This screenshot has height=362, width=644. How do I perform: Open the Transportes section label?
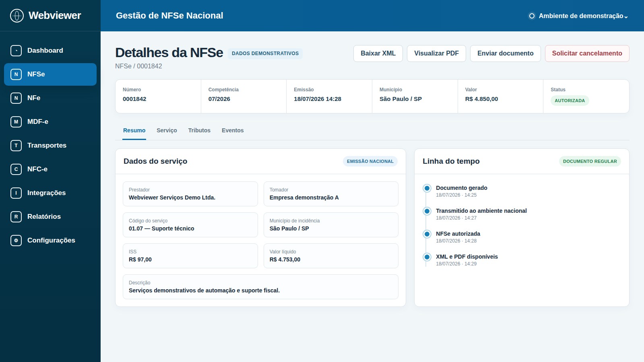(47, 146)
